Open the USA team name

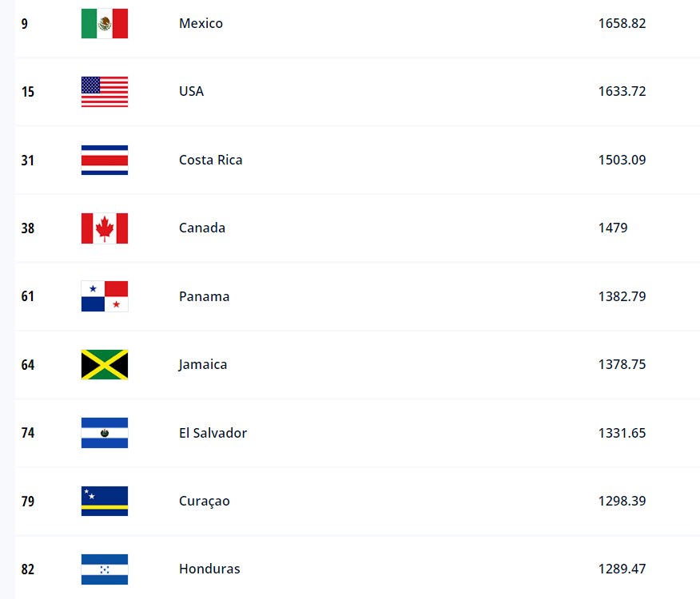pos(191,92)
